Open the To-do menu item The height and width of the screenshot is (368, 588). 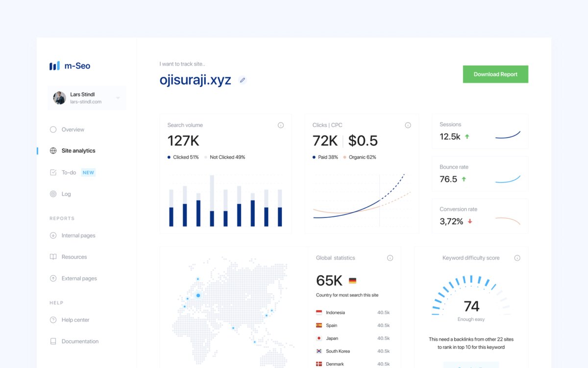[69, 172]
